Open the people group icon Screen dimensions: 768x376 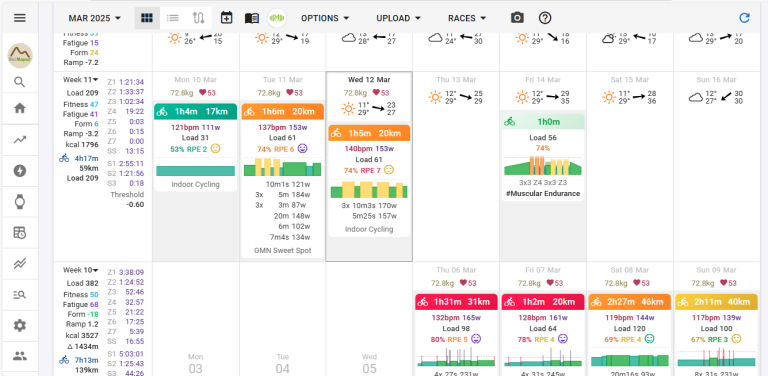point(20,356)
